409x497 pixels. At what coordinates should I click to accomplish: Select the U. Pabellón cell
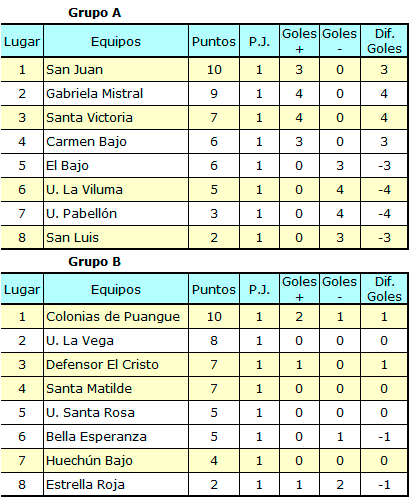click(x=116, y=214)
